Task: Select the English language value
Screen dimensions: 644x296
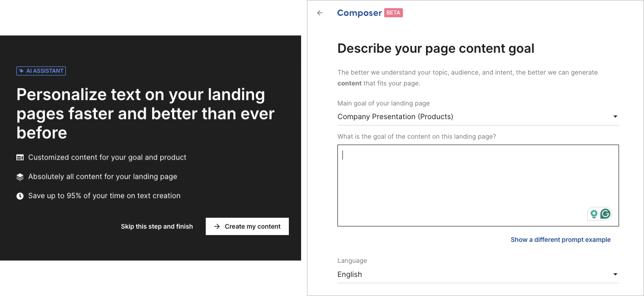Action: pyautogui.click(x=350, y=274)
